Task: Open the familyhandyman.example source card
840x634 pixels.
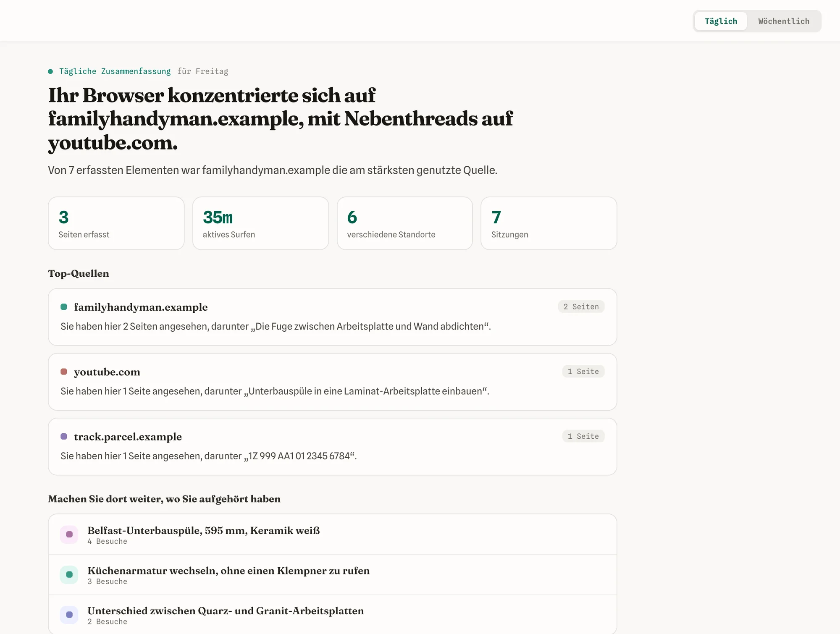Action: click(332, 317)
